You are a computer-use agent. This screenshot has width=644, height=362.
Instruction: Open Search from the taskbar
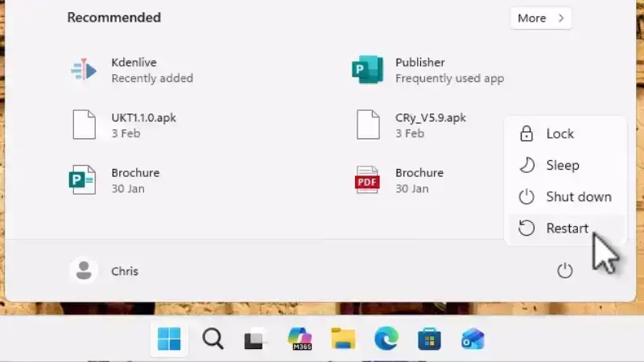[213, 339]
